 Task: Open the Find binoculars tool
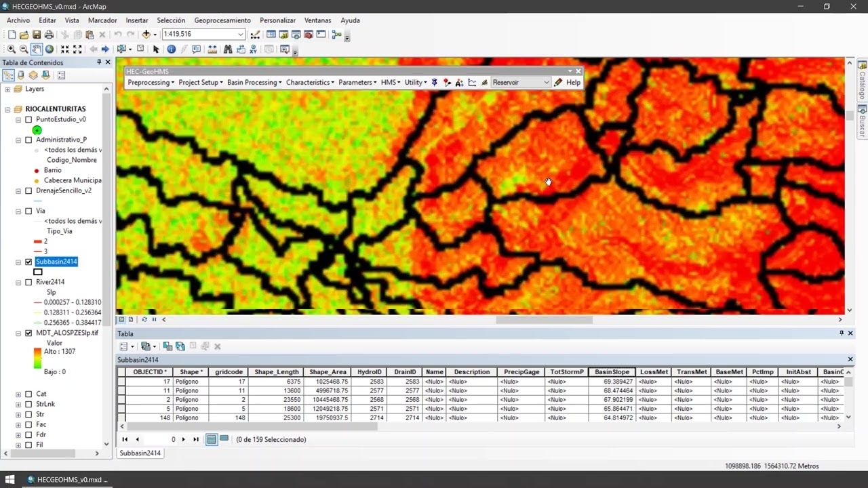[x=228, y=49]
